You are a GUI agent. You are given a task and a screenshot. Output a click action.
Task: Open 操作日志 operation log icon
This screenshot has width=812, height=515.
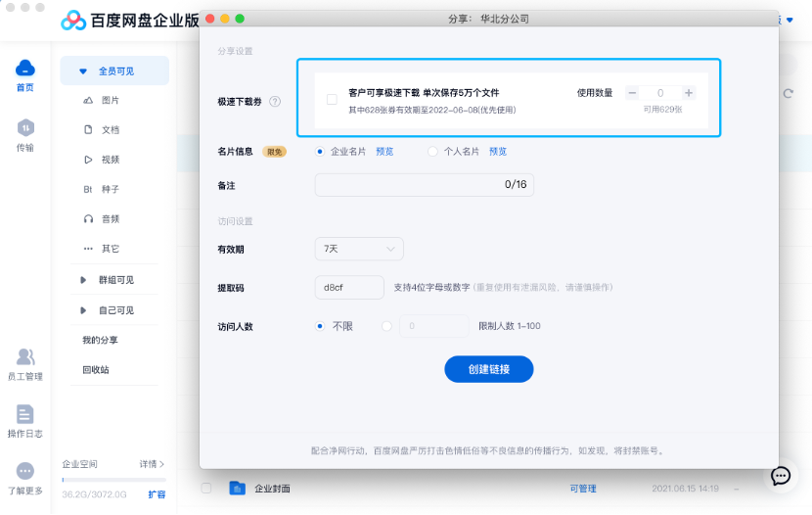pyautogui.click(x=24, y=414)
